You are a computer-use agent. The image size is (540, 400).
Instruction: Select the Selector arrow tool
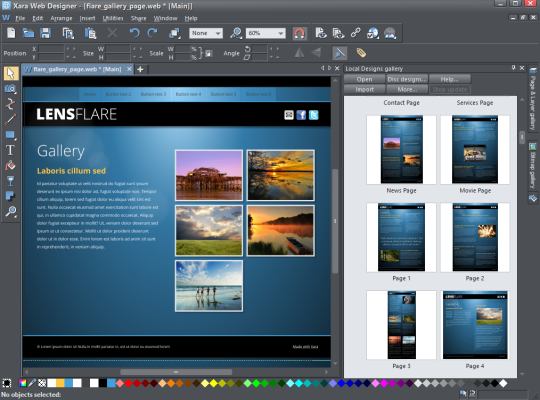11,73
